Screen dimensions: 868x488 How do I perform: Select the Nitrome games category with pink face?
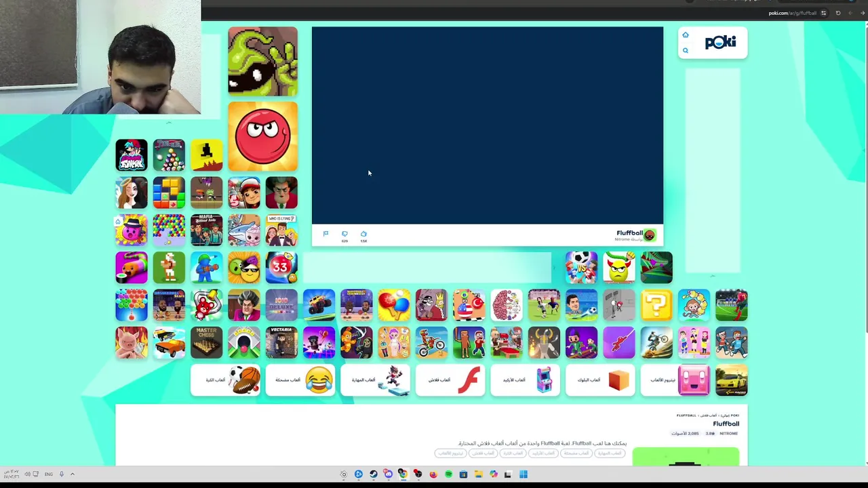(675, 380)
